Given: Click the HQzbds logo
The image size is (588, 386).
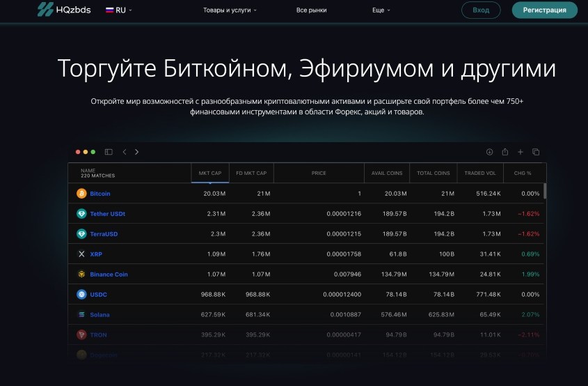Looking at the screenshot, I should pyautogui.click(x=64, y=9).
